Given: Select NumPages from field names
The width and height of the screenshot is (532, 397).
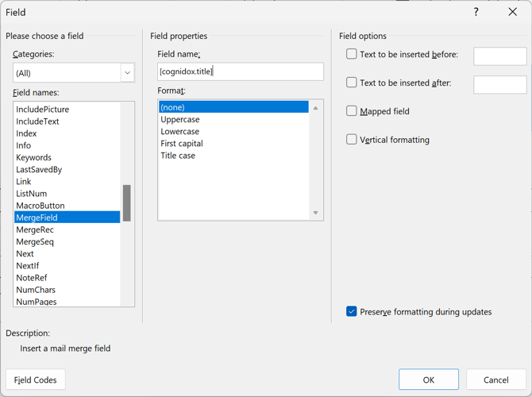Looking at the screenshot, I should (x=37, y=302).
